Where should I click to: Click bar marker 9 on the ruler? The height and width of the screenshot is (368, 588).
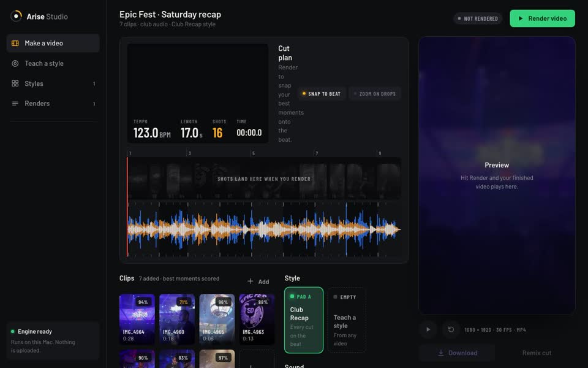[380, 153]
